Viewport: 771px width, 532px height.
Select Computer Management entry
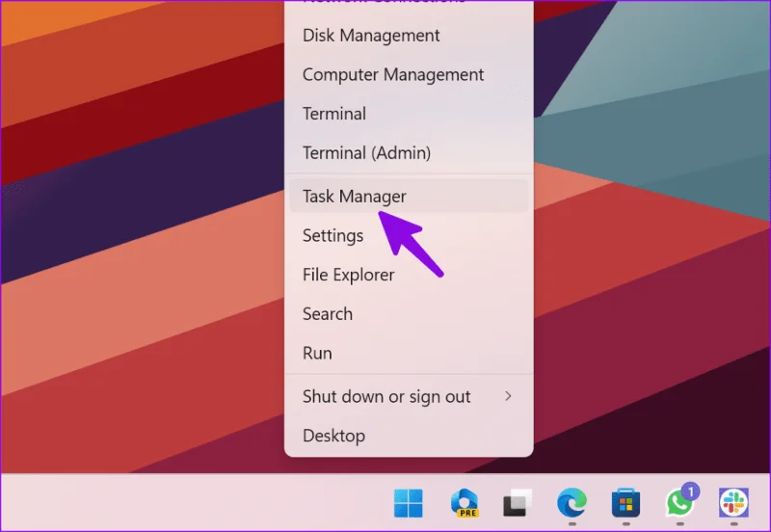pyautogui.click(x=409, y=75)
